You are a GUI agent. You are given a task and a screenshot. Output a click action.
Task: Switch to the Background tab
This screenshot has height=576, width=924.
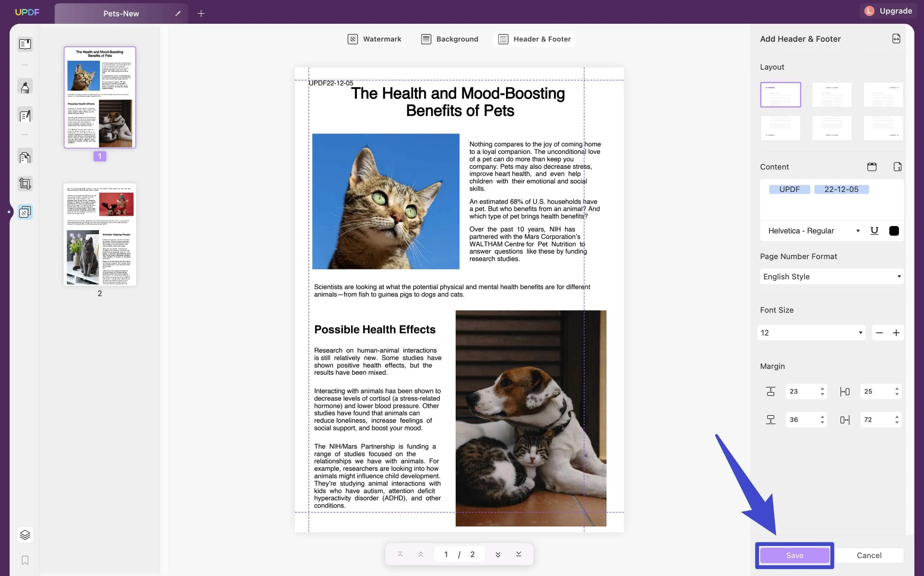[458, 39]
